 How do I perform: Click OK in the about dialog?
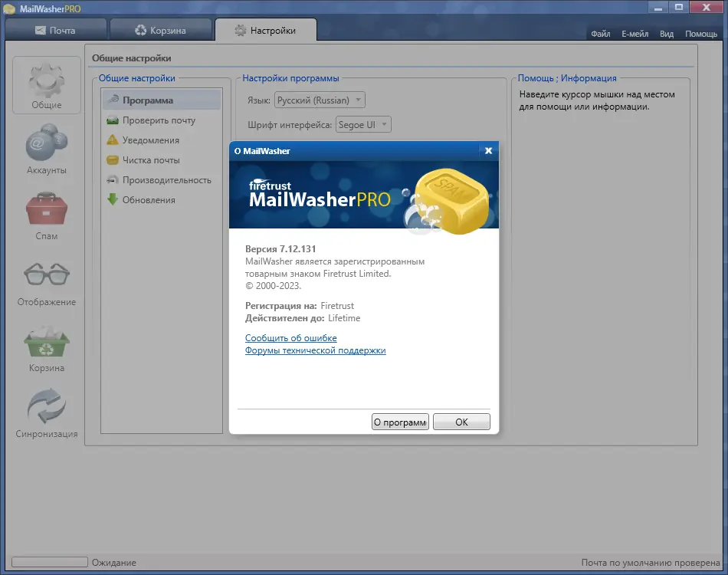[461, 422]
